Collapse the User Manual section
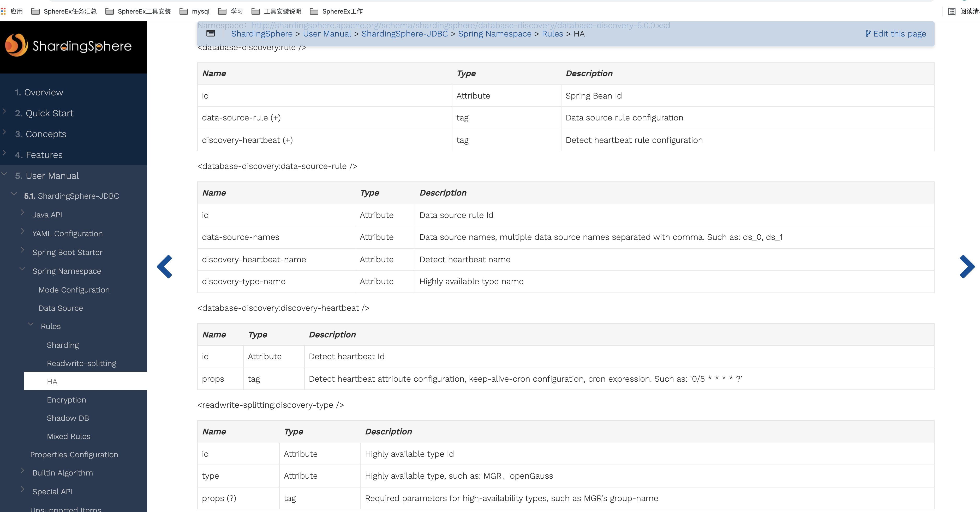 4,174
